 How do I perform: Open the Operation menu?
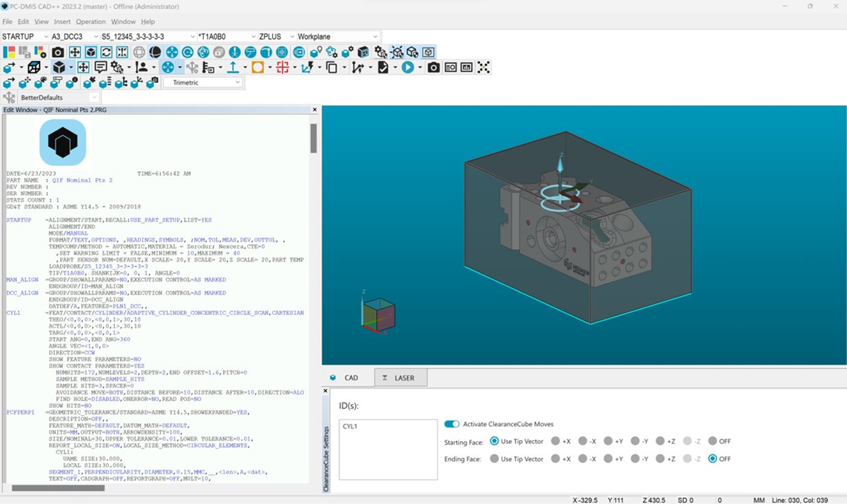coord(90,21)
